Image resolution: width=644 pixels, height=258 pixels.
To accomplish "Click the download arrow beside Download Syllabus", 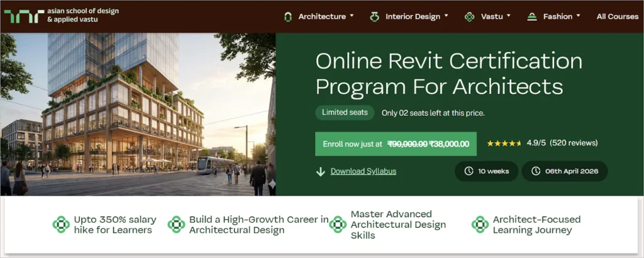I will pyautogui.click(x=321, y=171).
